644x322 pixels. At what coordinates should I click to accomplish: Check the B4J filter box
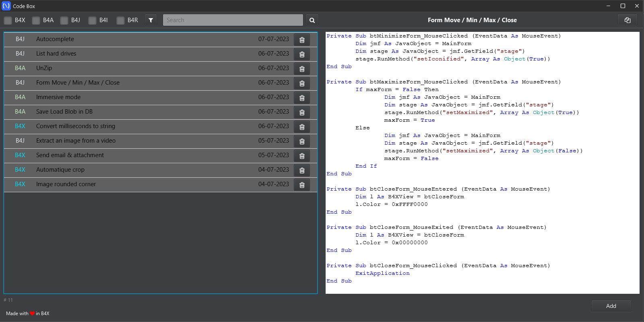64,21
